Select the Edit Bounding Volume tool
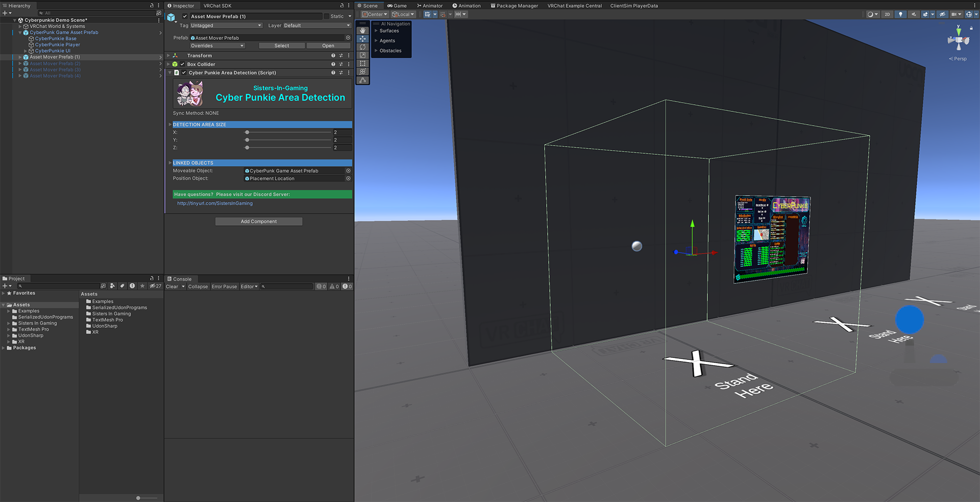 coord(362,80)
